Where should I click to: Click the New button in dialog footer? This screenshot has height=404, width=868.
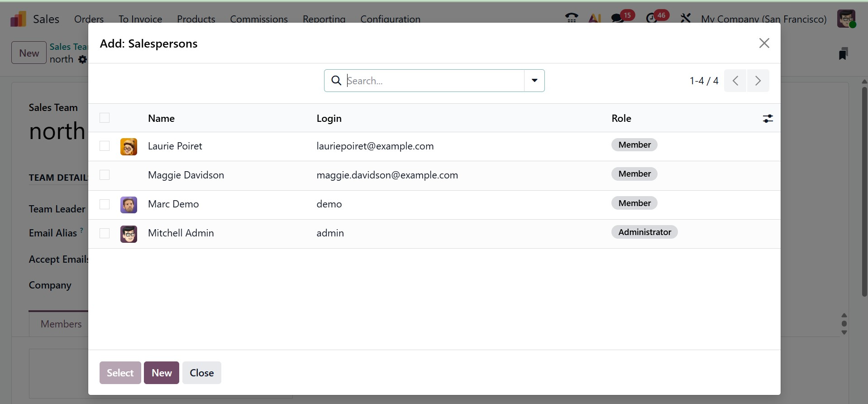pyautogui.click(x=162, y=373)
